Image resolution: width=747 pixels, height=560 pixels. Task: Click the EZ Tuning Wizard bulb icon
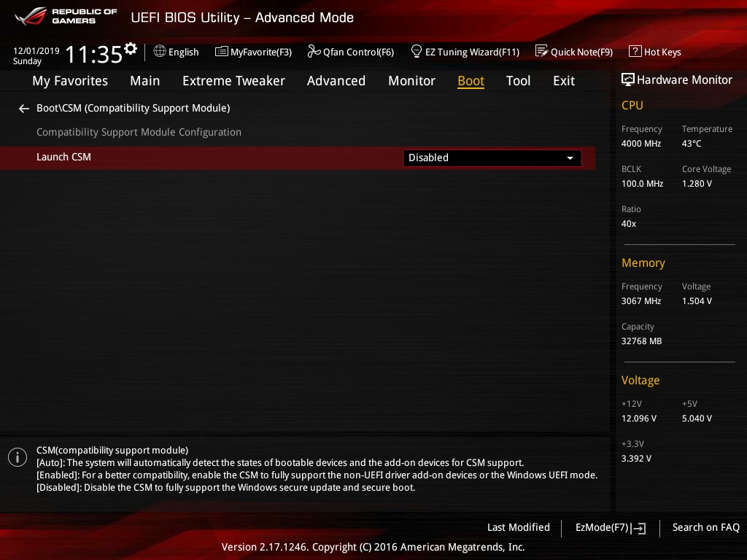[417, 51]
